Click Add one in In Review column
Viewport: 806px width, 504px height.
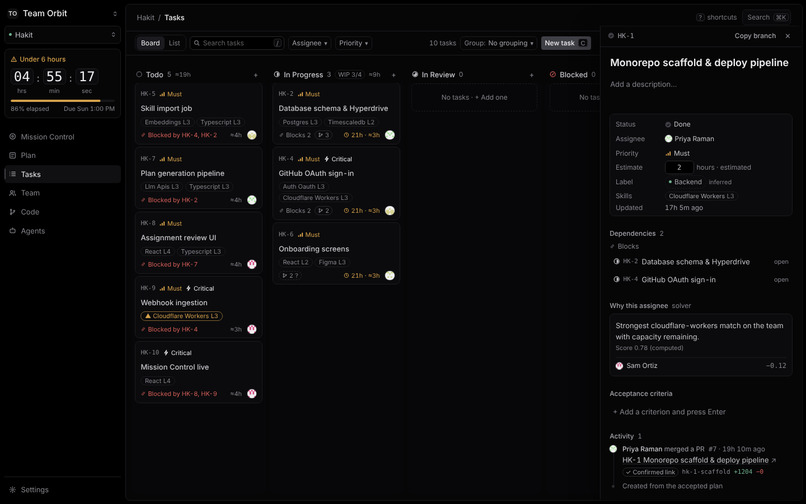click(491, 97)
